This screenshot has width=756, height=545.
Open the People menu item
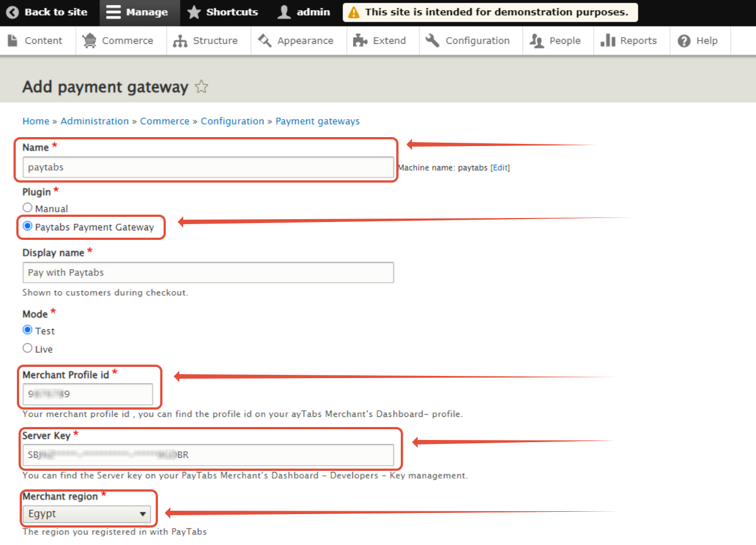tap(558, 40)
